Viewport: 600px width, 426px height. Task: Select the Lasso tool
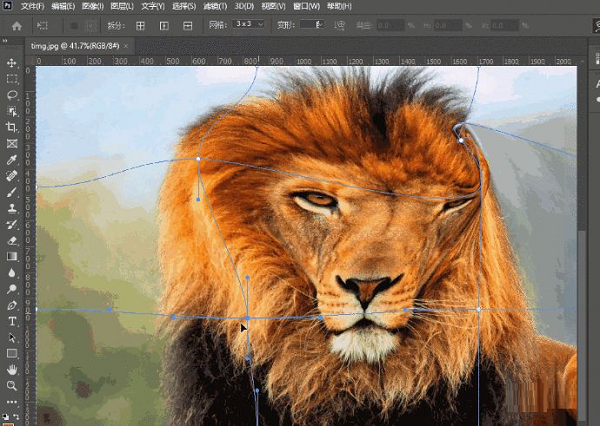point(12,95)
